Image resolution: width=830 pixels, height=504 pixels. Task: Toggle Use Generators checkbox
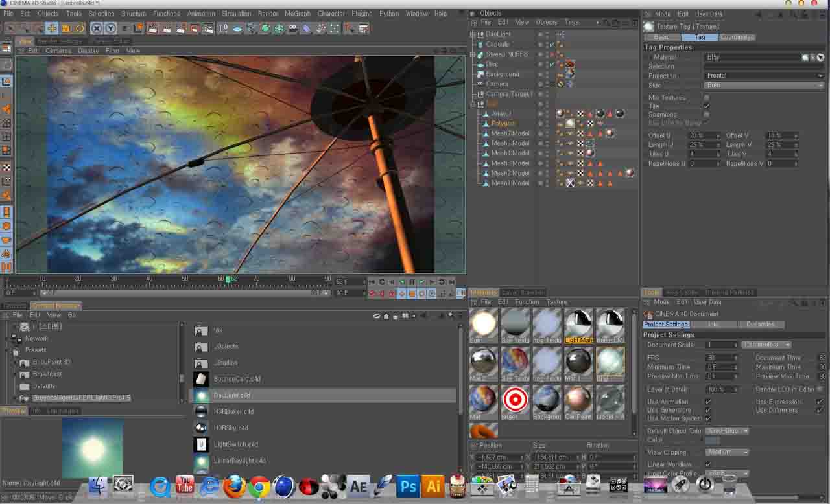pos(707,410)
